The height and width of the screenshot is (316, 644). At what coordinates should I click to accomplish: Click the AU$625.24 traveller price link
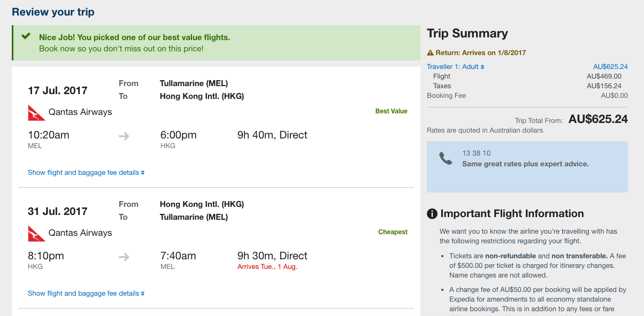pyautogui.click(x=610, y=67)
